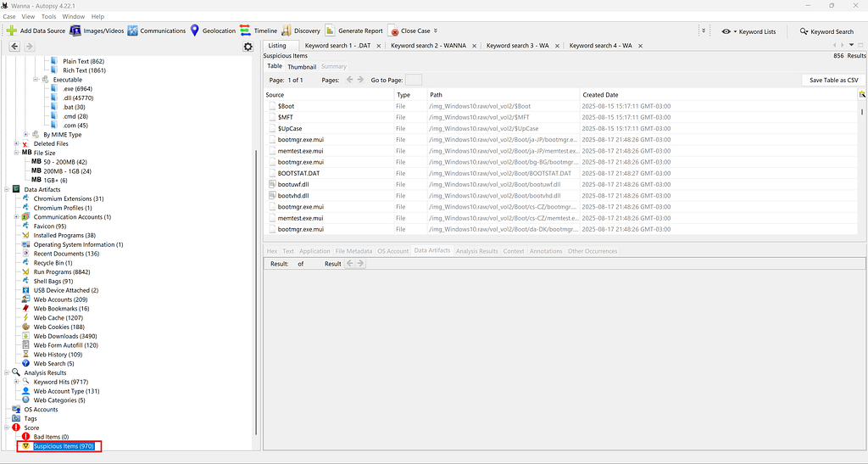This screenshot has height=464, width=868.
Task: Open the Tools menu
Action: 48,17
